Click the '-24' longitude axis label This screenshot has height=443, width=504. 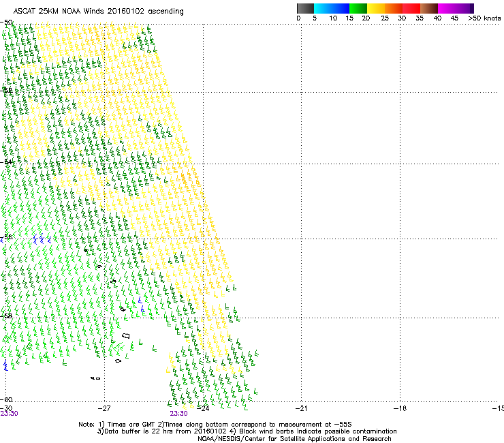coord(202,408)
